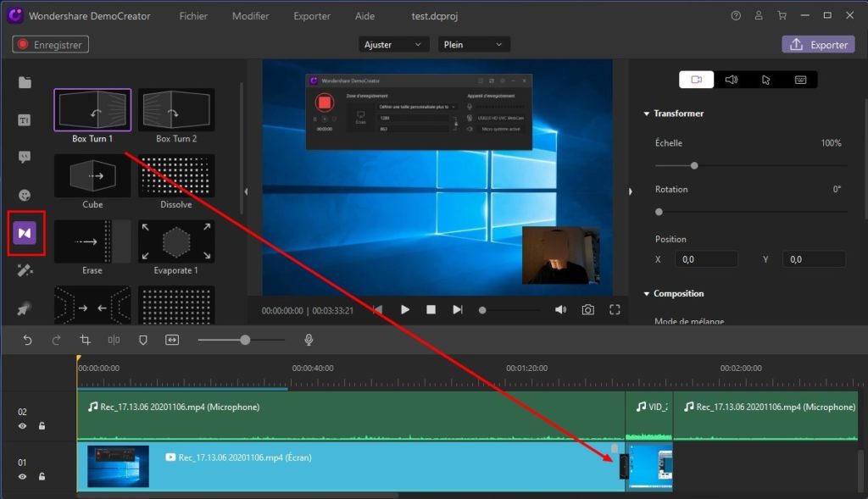
Task: Toggle the lock on track 01
Action: [42, 476]
